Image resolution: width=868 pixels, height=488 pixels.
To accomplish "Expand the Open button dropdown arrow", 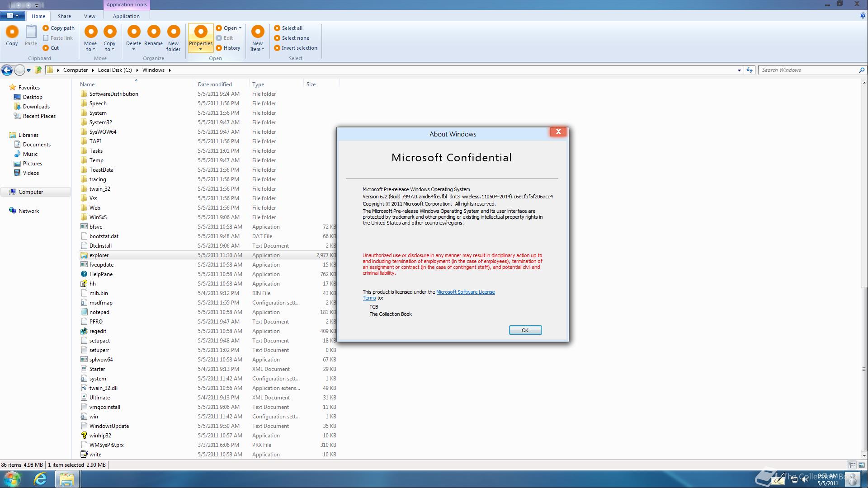I will [240, 28].
